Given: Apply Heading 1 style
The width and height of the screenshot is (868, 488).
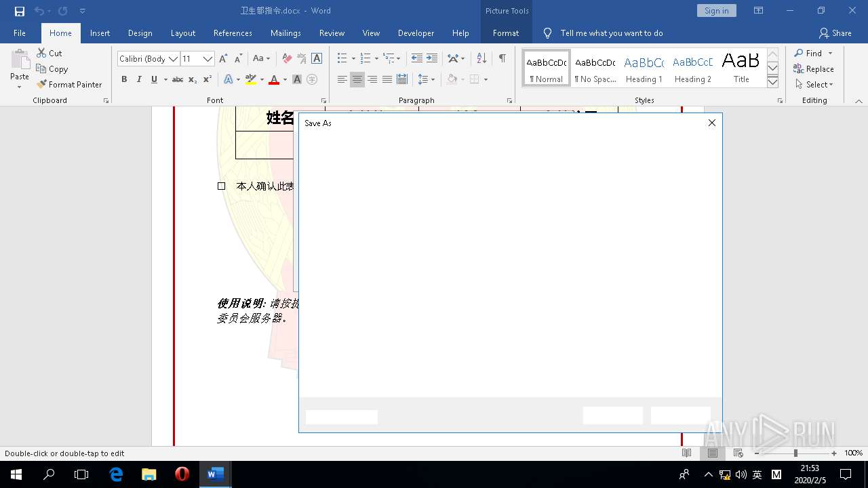Looking at the screenshot, I should 644,68.
